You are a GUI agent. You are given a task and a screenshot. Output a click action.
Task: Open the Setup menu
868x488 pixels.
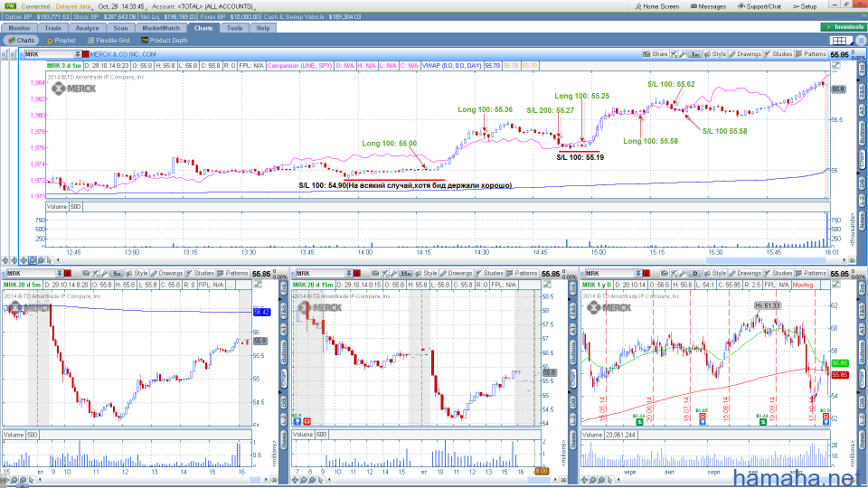(805, 6)
